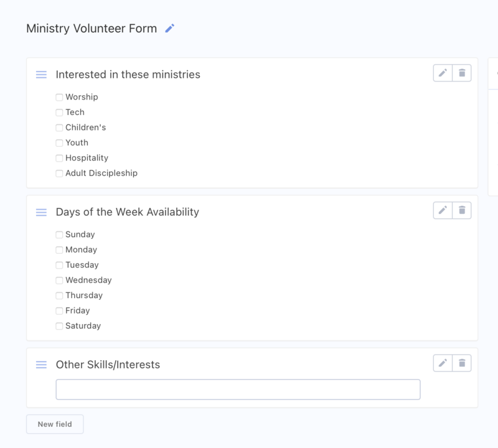Check the Worship ministry checkbox
The height and width of the screenshot is (448, 498).
click(x=59, y=97)
